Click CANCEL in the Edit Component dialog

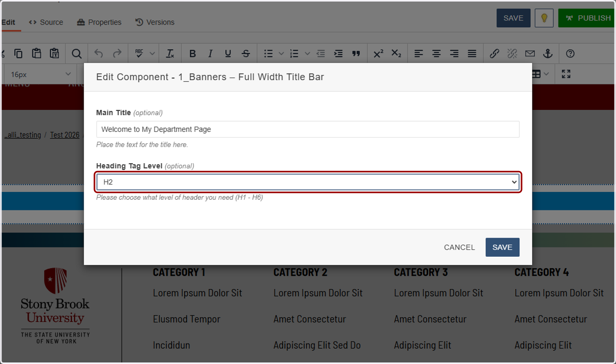point(459,247)
